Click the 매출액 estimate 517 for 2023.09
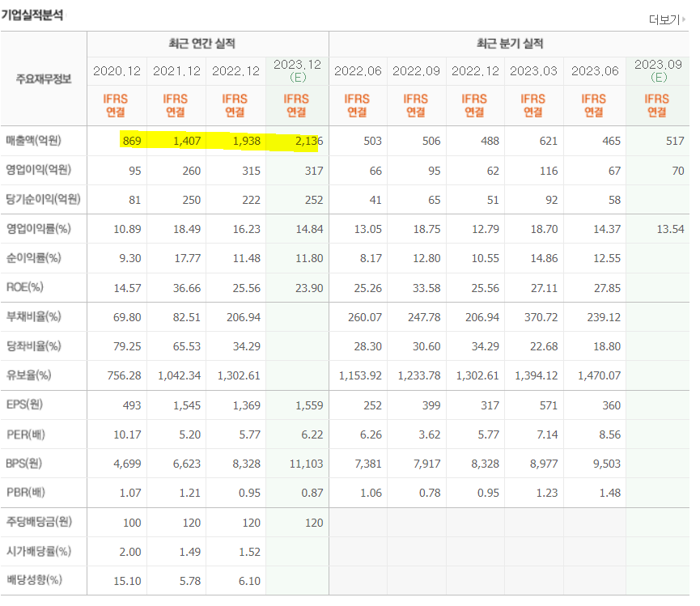700x606 pixels. pyautogui.click(x=675, y=141)
